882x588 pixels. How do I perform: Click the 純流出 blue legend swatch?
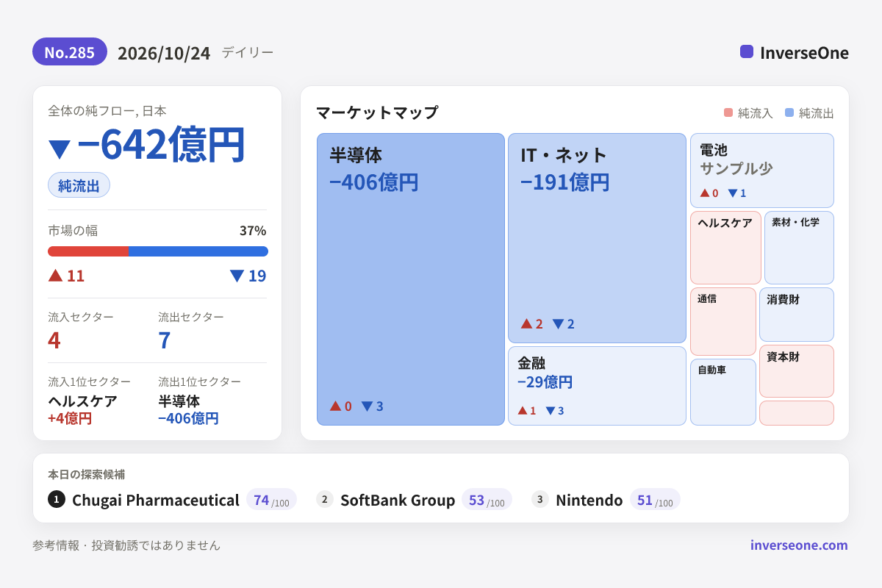(x=789, y=113)
